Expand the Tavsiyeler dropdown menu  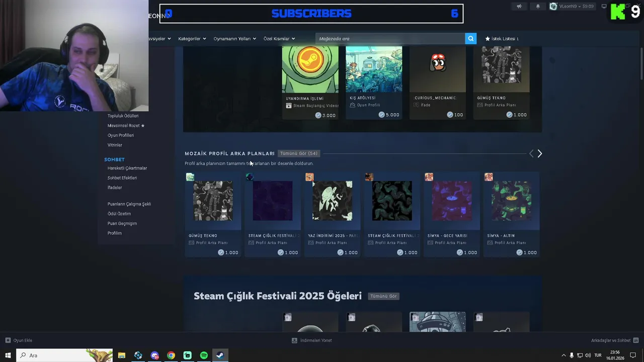point(160,39)
